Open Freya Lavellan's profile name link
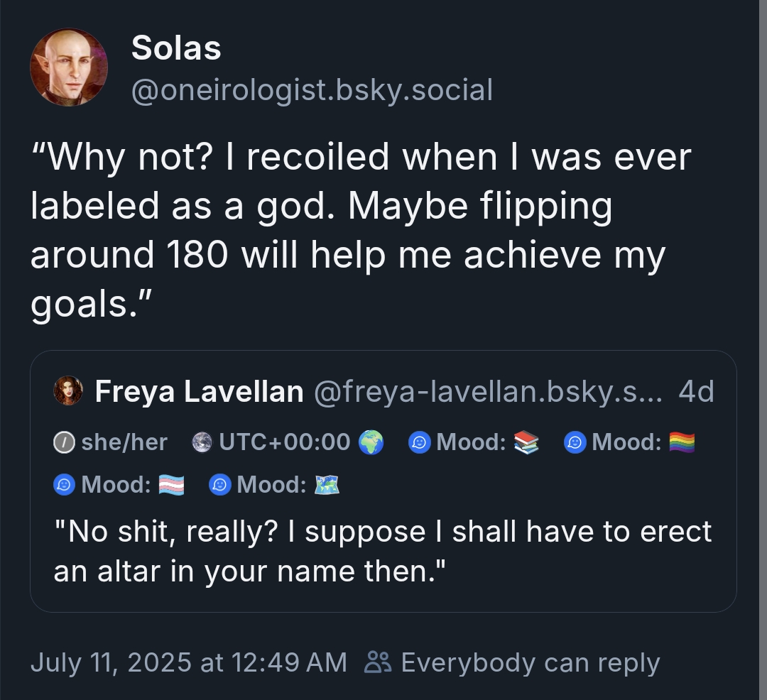 (199, 391)
